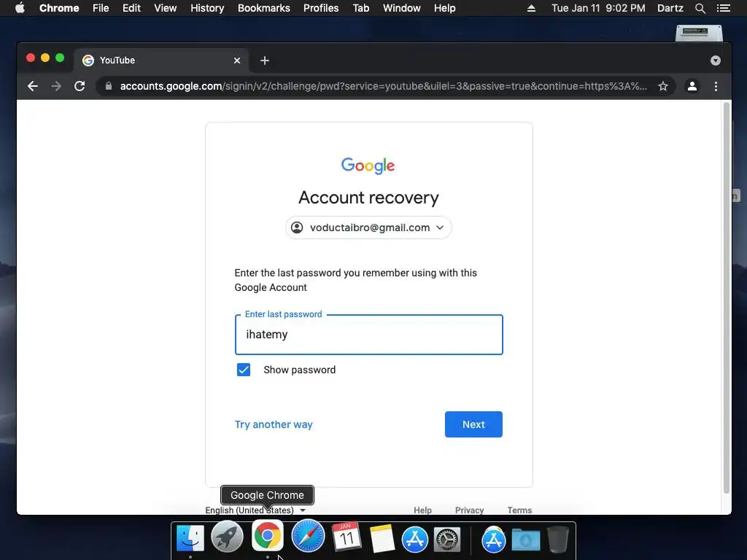Open the Privacy footer link
The height and width of the screenshot is (560, 747).
[469, 510]
